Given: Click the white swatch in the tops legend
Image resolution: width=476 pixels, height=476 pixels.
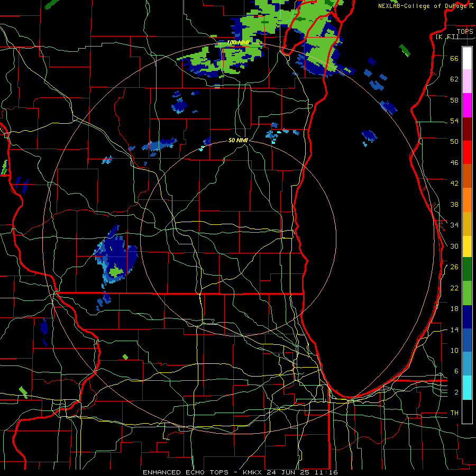Looking at the screenshot, I should pyautogui.click(x=467, y=58).
